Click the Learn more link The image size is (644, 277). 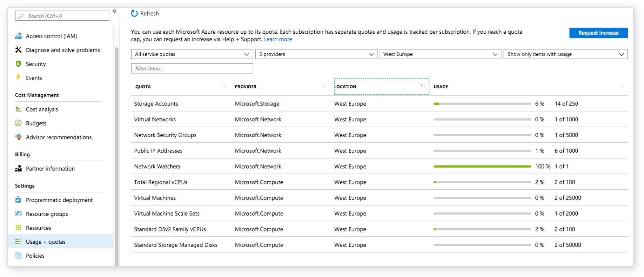(278, 39)
